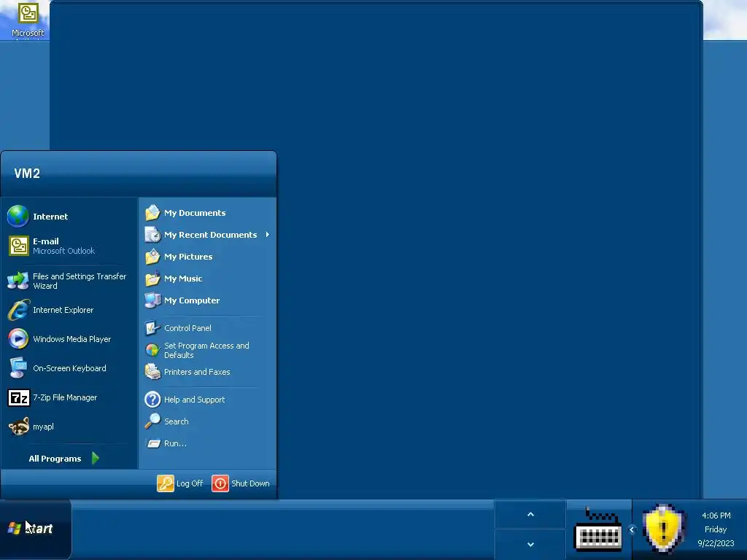
Task: Click the Search menu label
Action: click(177, 421)
